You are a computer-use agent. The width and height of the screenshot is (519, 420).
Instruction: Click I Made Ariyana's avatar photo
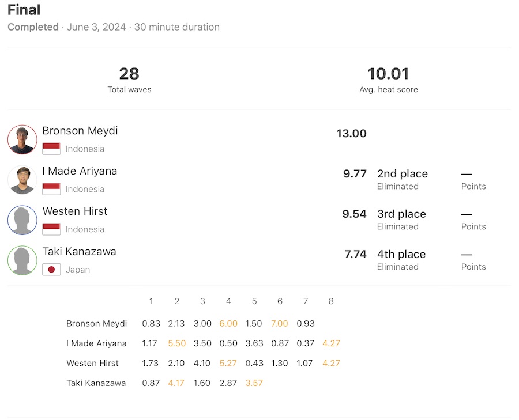22,180
